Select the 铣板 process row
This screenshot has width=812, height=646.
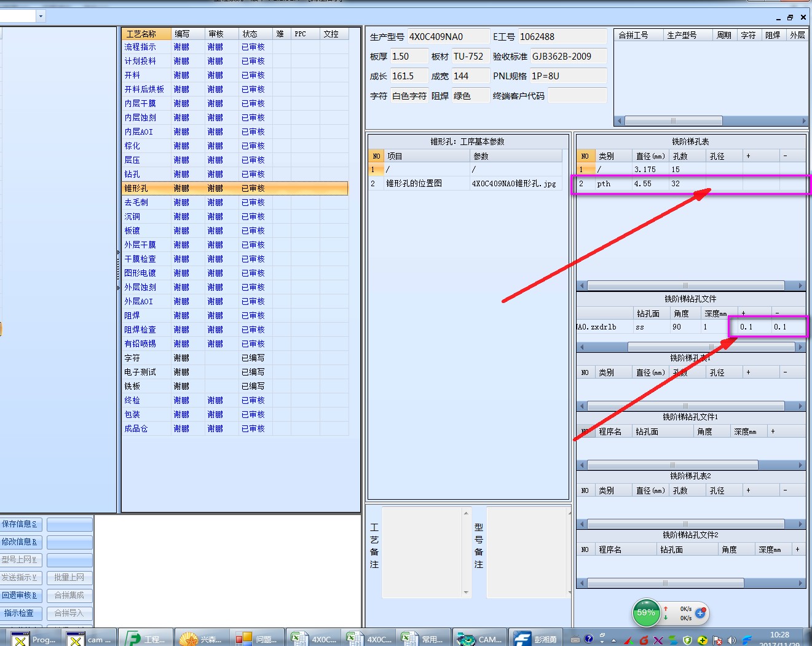point(235,386)
